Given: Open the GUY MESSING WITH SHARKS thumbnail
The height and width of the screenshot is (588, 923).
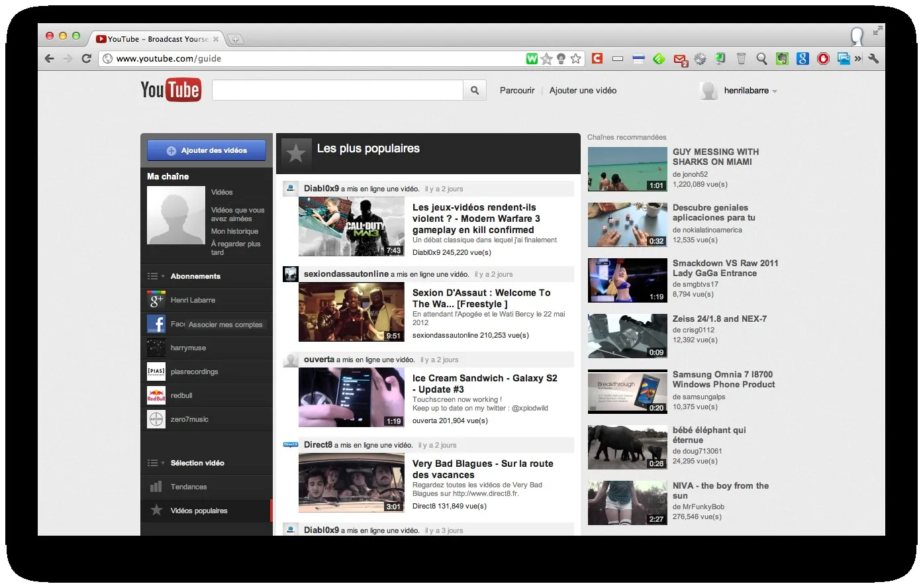Looking at the screenshot, I should point(628,169).
